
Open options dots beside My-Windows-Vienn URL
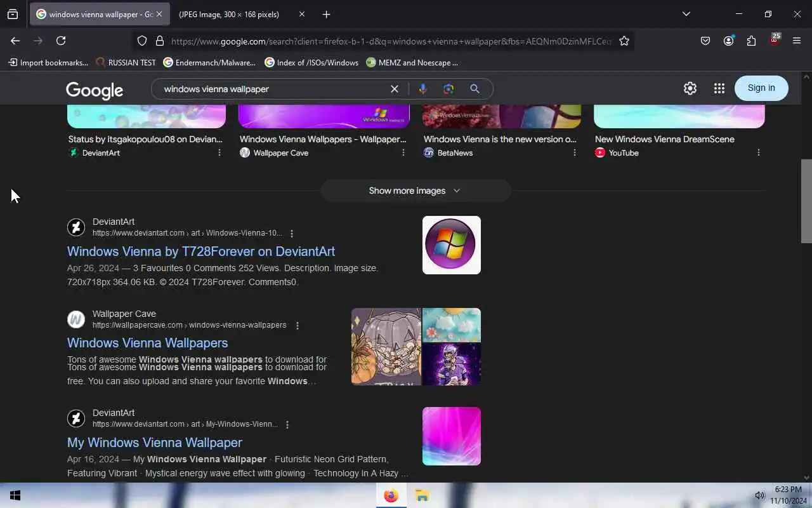pyautogui.click(x=287, y=425)
